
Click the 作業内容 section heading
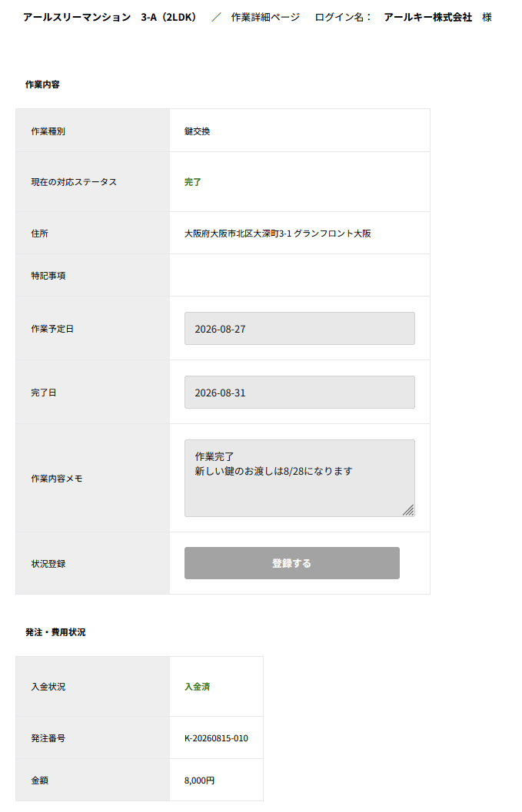click(x=42, y=85)
